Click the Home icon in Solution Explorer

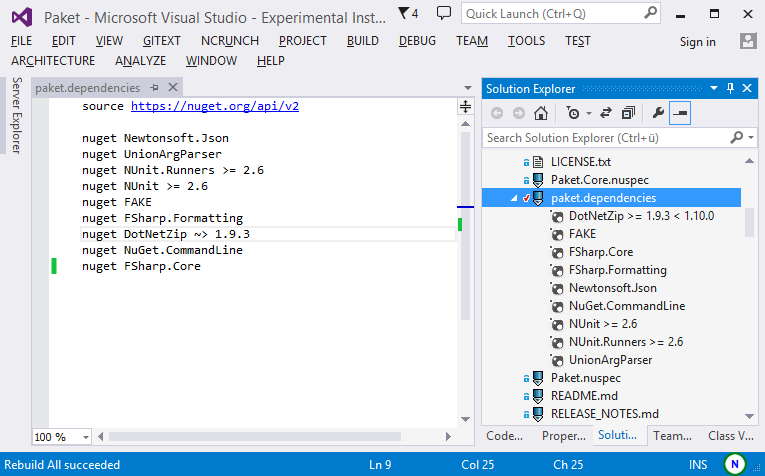pyautogui.click(x=540, y=113)
